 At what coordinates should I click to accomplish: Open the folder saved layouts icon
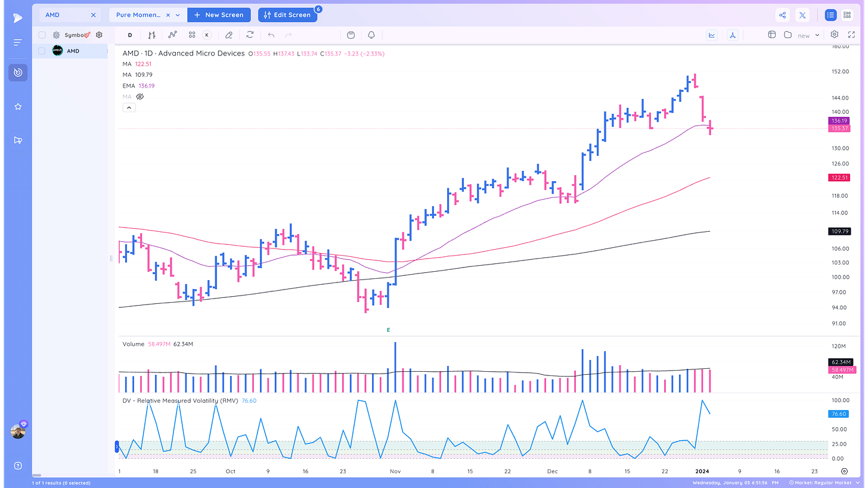click(x=788, y=35)
